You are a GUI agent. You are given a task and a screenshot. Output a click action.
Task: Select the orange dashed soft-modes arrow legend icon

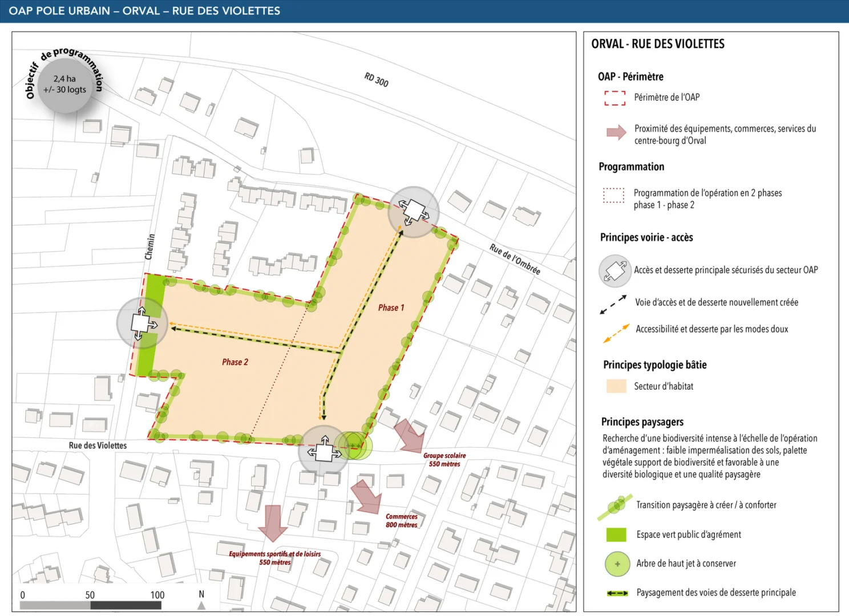click(x=616, y=333)
